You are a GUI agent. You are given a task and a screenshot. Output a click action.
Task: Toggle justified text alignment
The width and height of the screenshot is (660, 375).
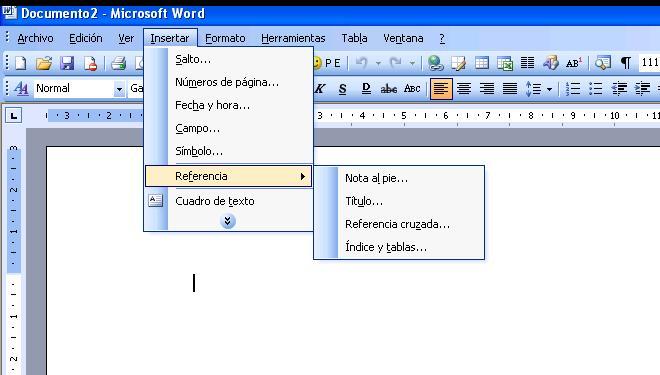[510, 89]
